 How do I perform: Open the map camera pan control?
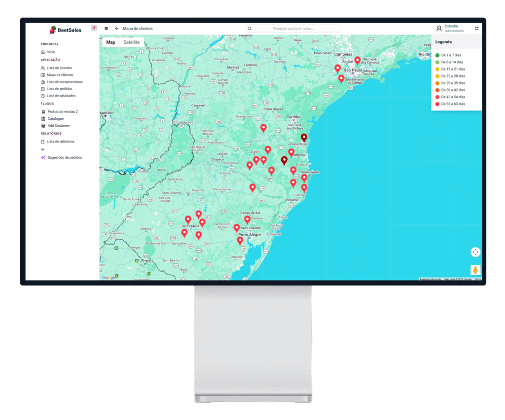click(x=475, y=252)
